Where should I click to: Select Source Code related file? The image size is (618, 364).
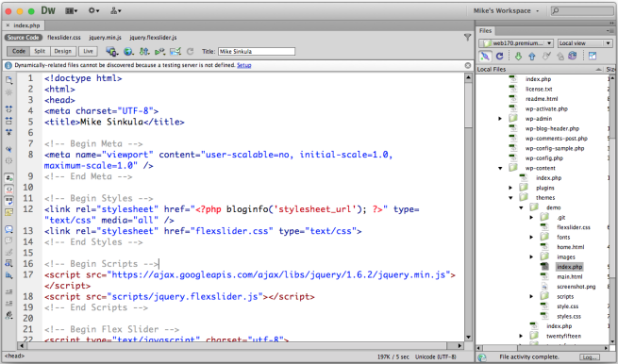(24, 38)
